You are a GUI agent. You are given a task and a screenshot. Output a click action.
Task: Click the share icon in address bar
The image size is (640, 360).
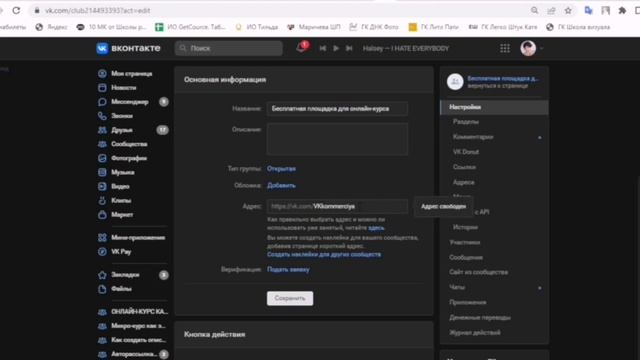(x=551, y=11)
